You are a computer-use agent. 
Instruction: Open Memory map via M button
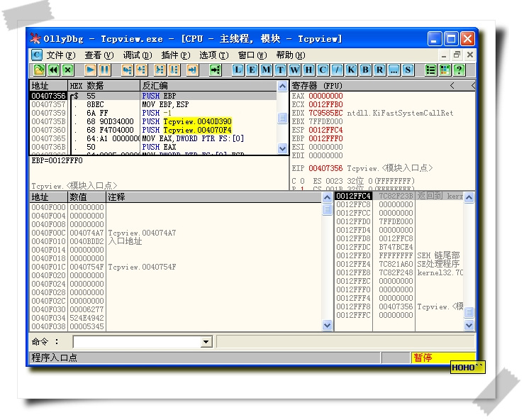point(266,70)
